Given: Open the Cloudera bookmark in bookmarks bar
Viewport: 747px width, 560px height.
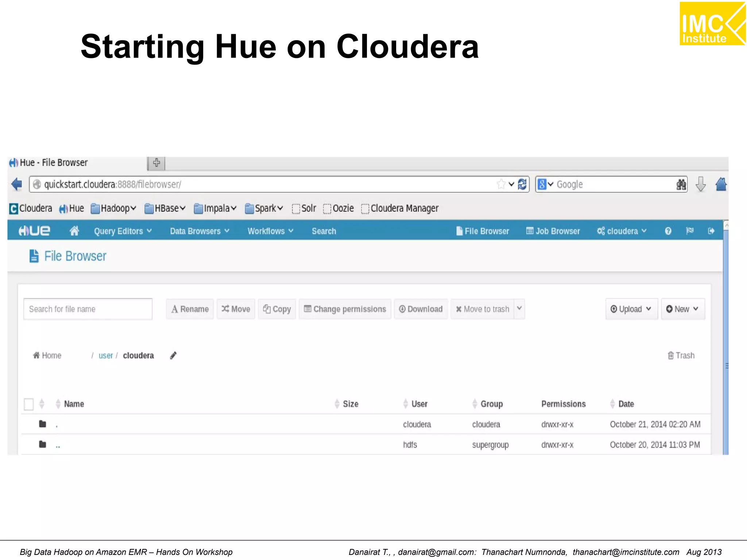Looking at the screenshot, I should point(31,209).
